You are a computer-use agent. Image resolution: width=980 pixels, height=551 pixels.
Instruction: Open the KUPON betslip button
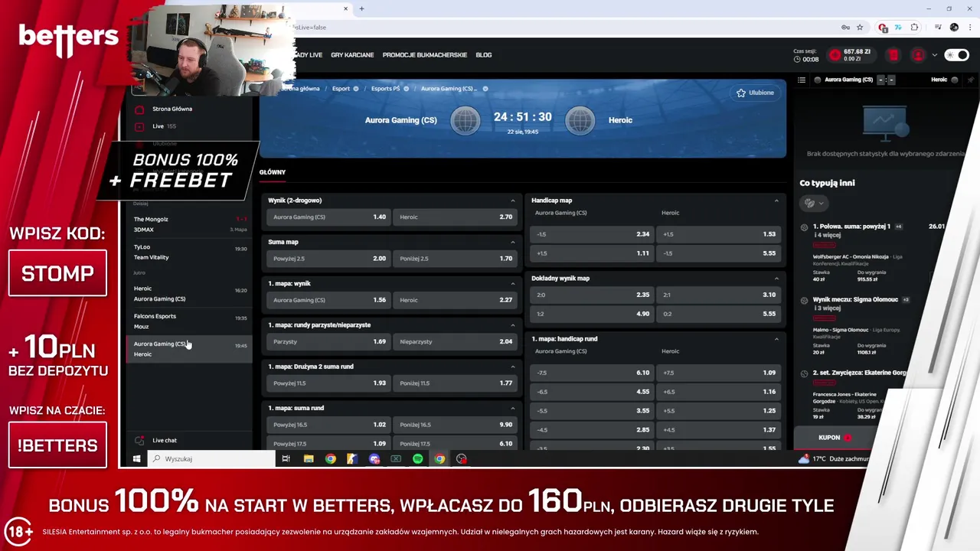coord(835,438)
